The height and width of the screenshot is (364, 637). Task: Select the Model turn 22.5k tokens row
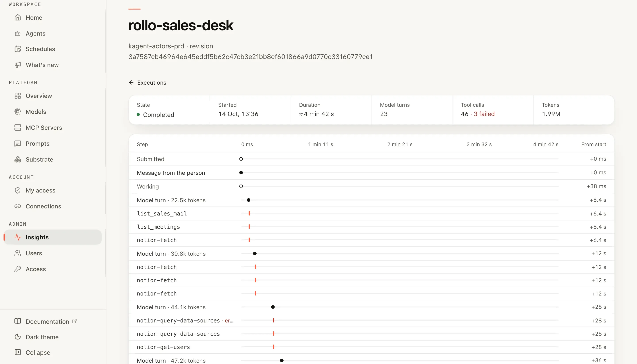[x=372, y=200]
